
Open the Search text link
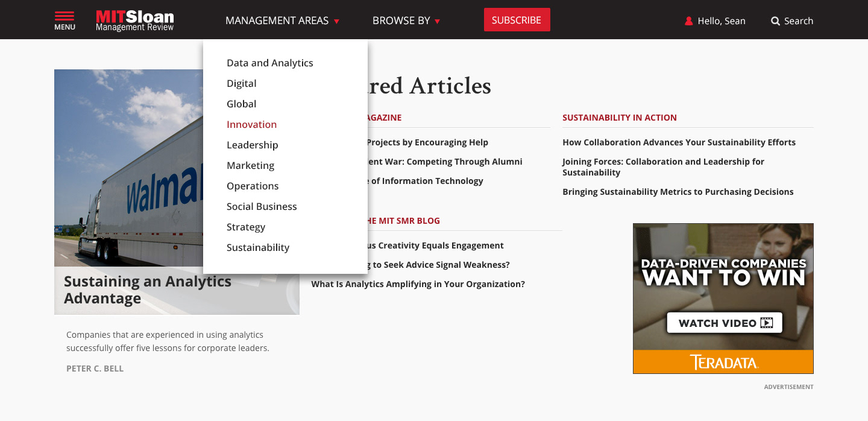pyautogui.click(x=799, y=21)
